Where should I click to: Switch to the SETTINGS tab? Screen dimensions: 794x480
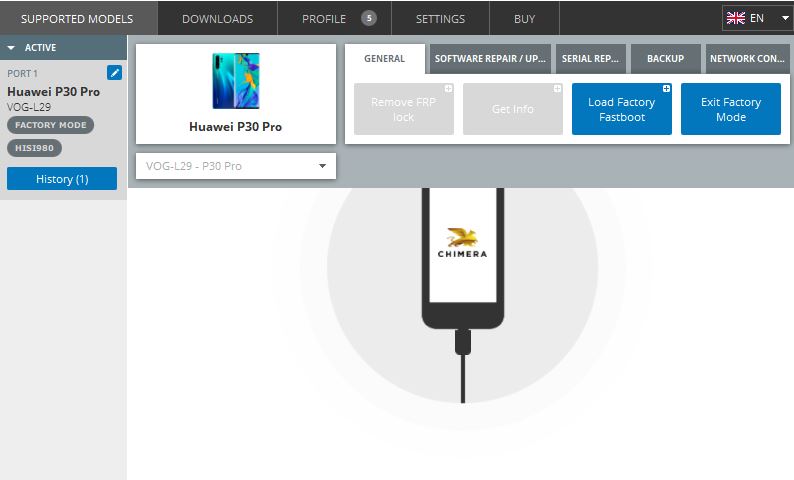tap(441, 19)
